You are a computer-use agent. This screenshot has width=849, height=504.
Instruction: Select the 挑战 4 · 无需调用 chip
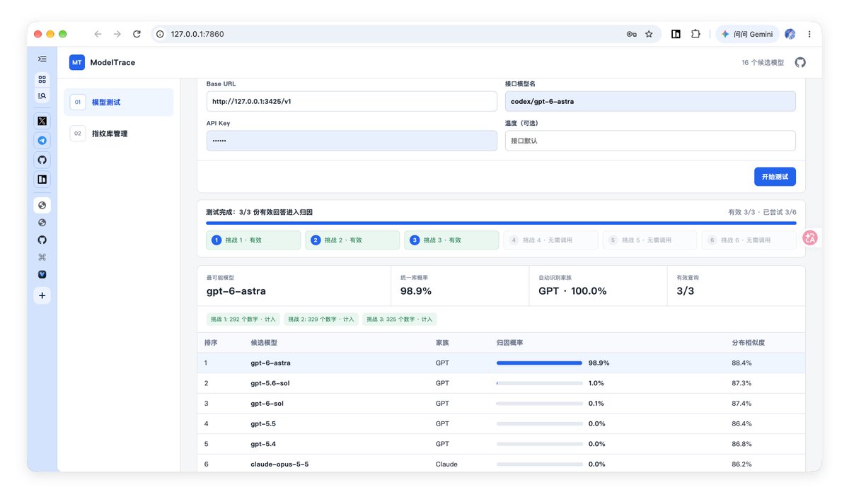550,240
